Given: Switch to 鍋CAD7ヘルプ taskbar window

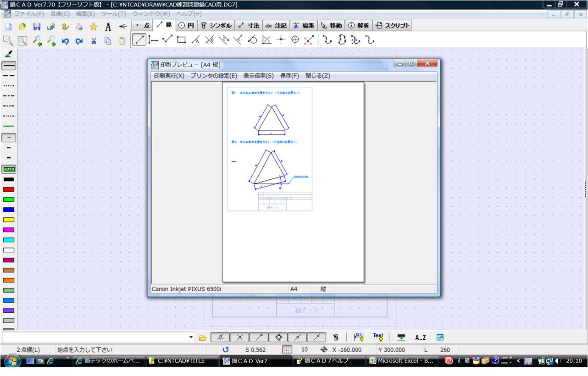Looking at the screenshot, I should [x=328, y=361].
